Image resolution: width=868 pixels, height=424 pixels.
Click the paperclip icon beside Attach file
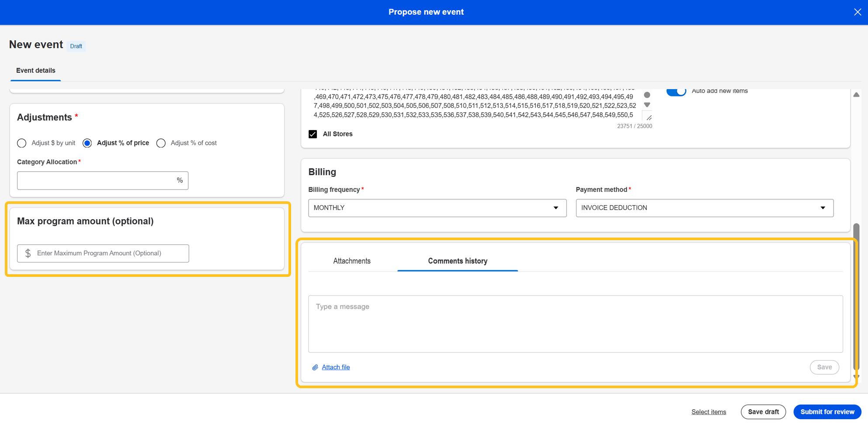(315, 368)
